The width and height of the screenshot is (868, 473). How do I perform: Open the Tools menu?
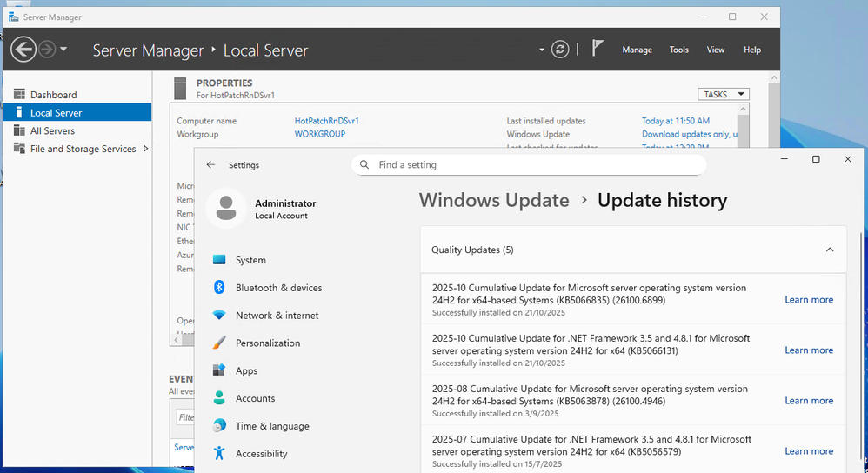678,50
